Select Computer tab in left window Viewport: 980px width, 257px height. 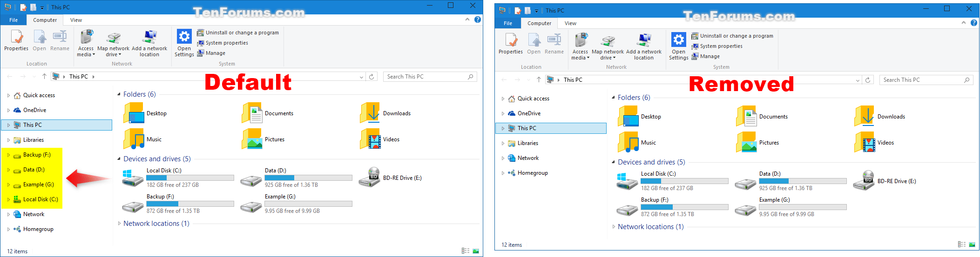pos(45,20)
